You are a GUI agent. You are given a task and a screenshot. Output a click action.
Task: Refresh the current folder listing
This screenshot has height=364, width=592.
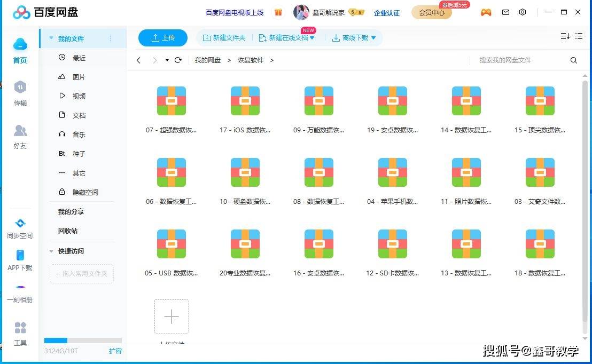pos(178,60)
